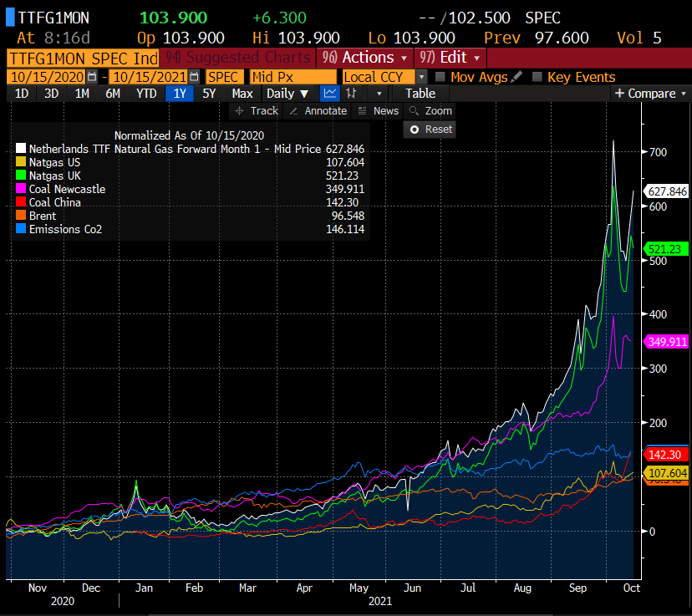The image size is (692, 616).
Task: Click the YTD range button
Action: tap(146, 94)
